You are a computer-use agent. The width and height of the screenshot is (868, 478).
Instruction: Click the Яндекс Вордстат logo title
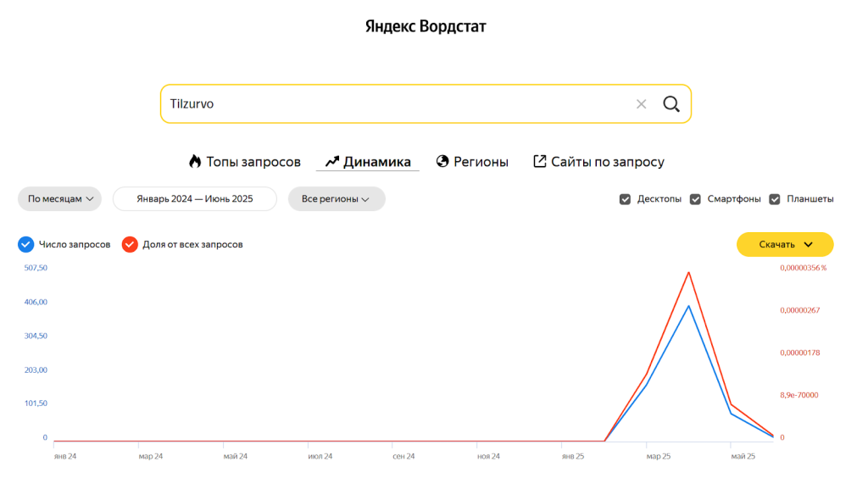426,26
